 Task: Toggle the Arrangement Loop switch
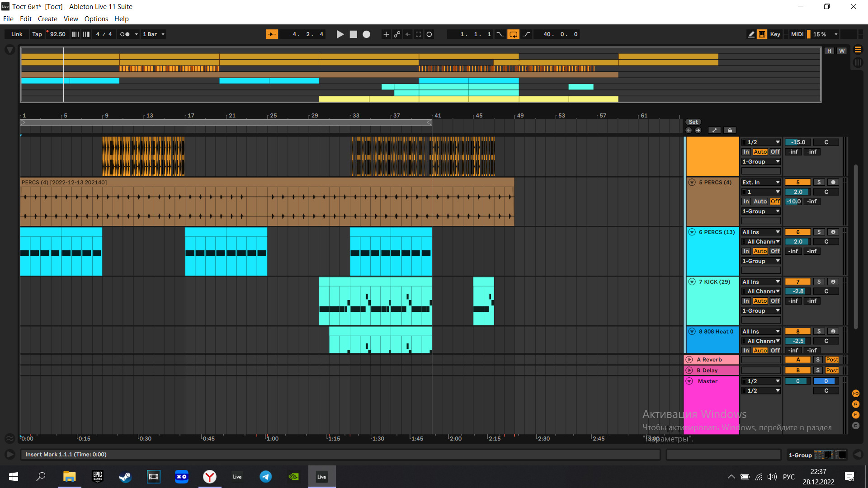[514, 34]
